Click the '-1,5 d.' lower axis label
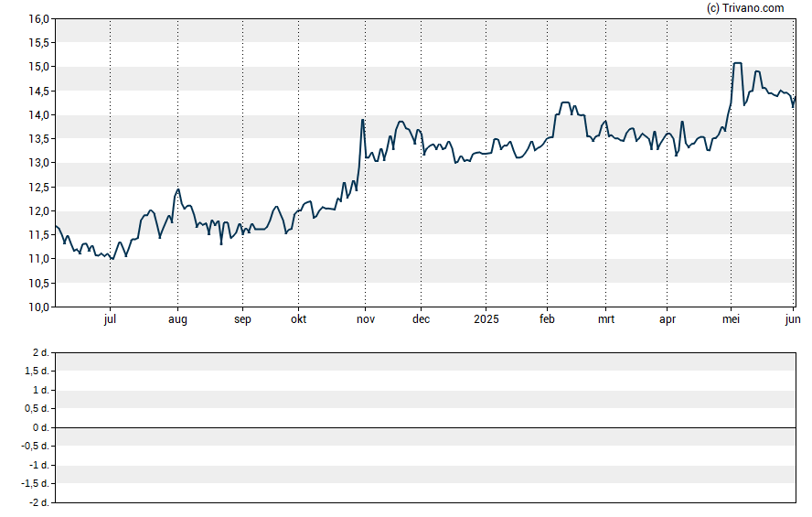Image resolution: width=812 pixels, height=517 pixels. 36,483
